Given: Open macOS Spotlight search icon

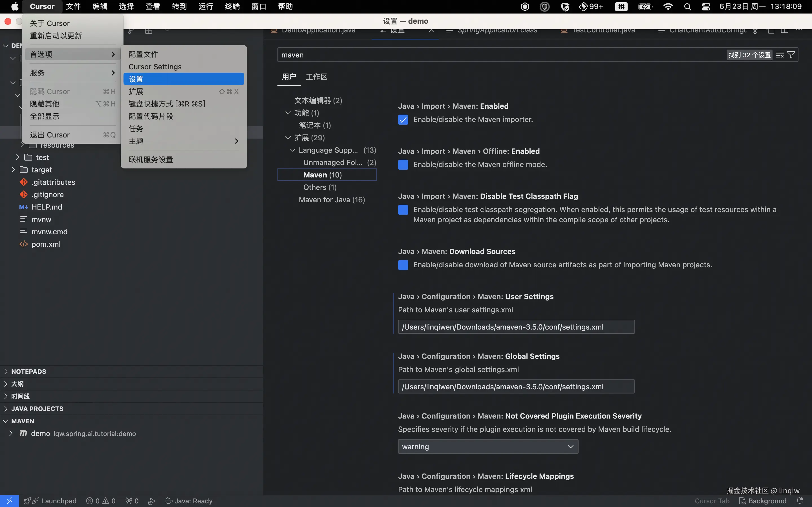Looking at the screenshot, I should 687,7.
